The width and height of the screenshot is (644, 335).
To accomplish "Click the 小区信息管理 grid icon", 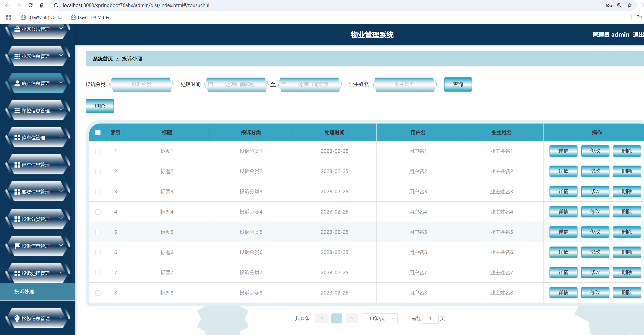I will click(x=17, y=56).
